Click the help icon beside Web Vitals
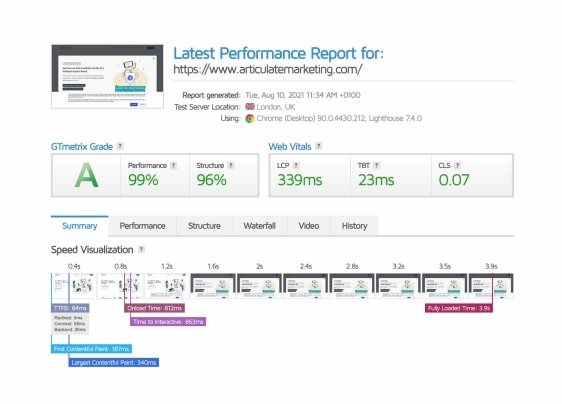Screen dimensions: 562x404 pyautogui.click(x=318, y=146)
